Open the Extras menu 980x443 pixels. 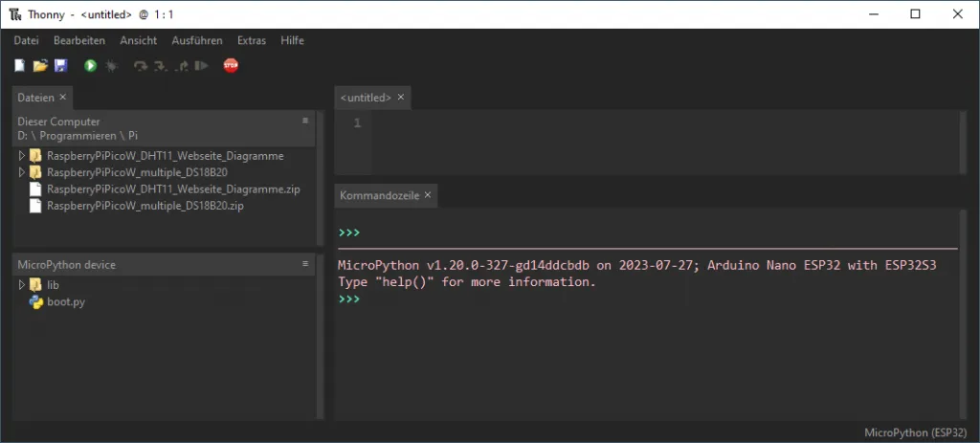252,40
